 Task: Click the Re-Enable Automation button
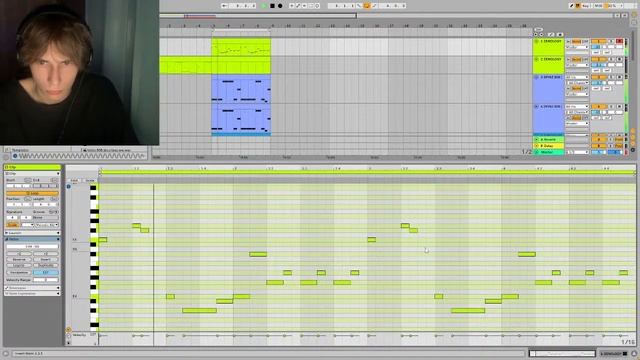pos(304,6)
